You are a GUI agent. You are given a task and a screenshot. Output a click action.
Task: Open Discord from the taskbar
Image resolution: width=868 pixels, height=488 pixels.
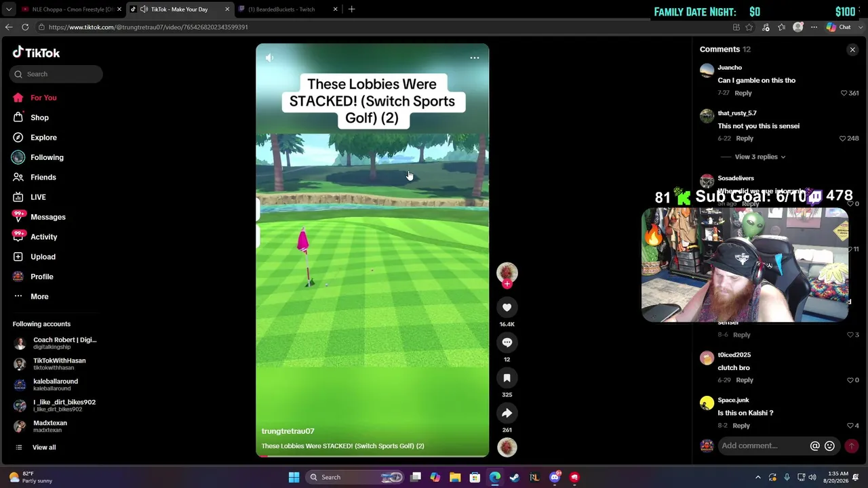point(555,477)
